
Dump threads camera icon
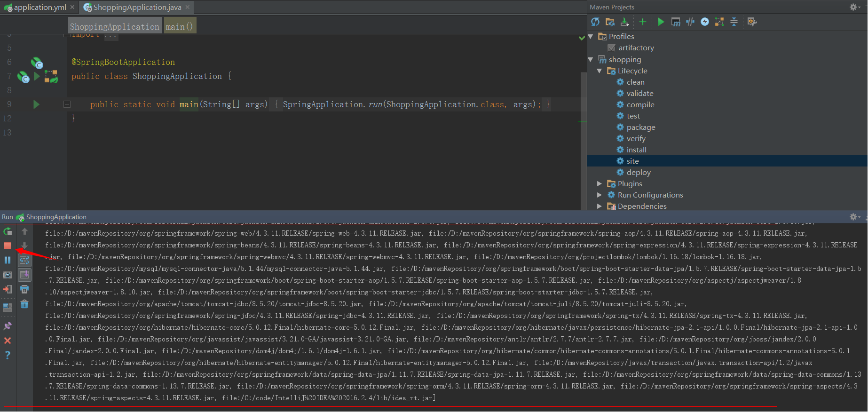[x=8, y=275]
